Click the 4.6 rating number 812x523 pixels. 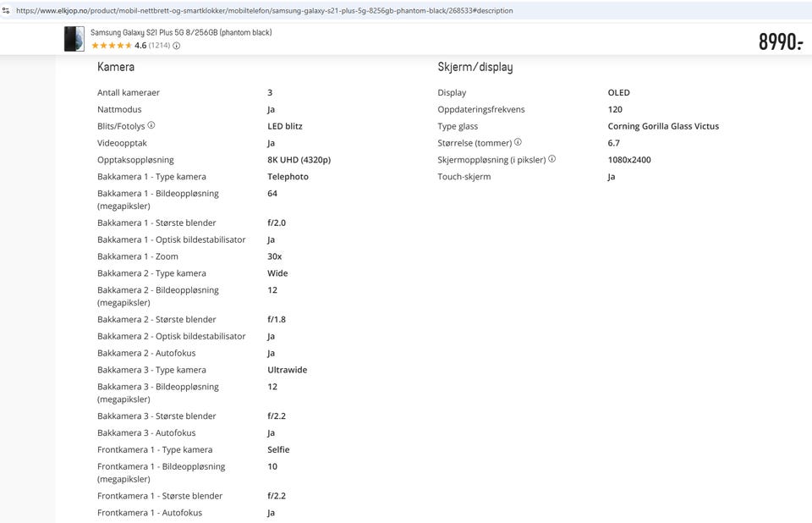coord(140,45)
